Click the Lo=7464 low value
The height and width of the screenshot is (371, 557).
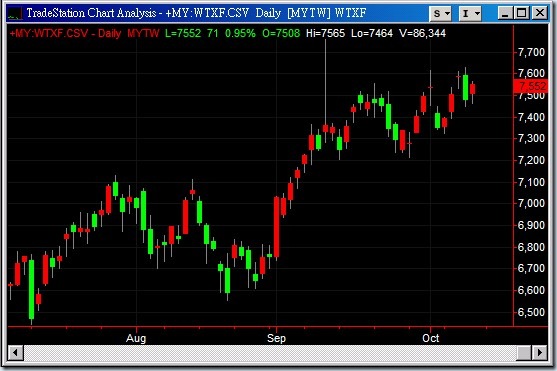tap(372, 33)
